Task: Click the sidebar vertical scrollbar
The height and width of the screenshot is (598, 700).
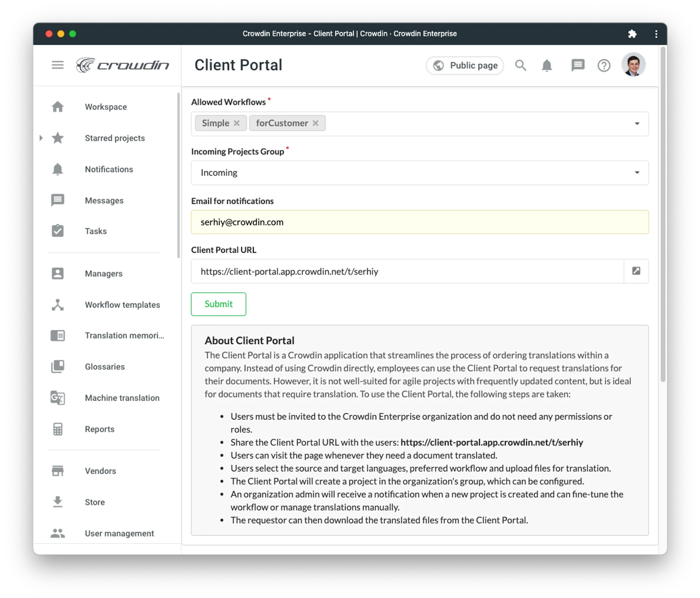Action: pyautogui.click(x=178, y=175)
